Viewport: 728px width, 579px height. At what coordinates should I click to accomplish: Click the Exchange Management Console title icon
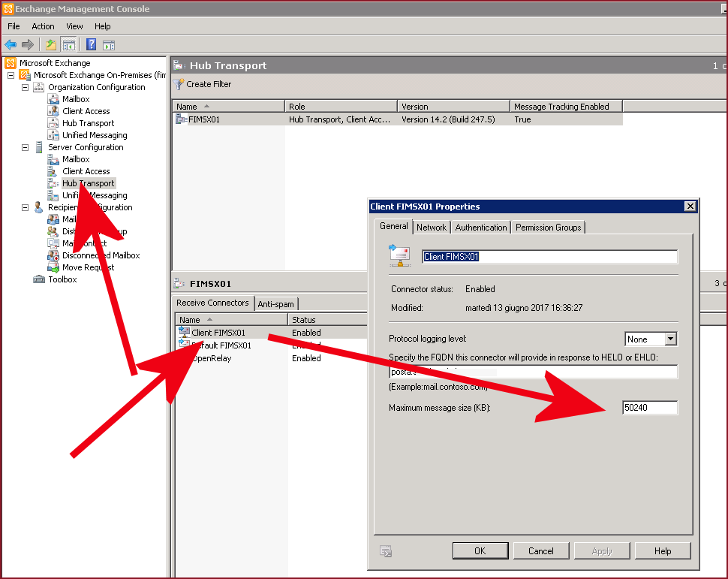coord(8,9)
